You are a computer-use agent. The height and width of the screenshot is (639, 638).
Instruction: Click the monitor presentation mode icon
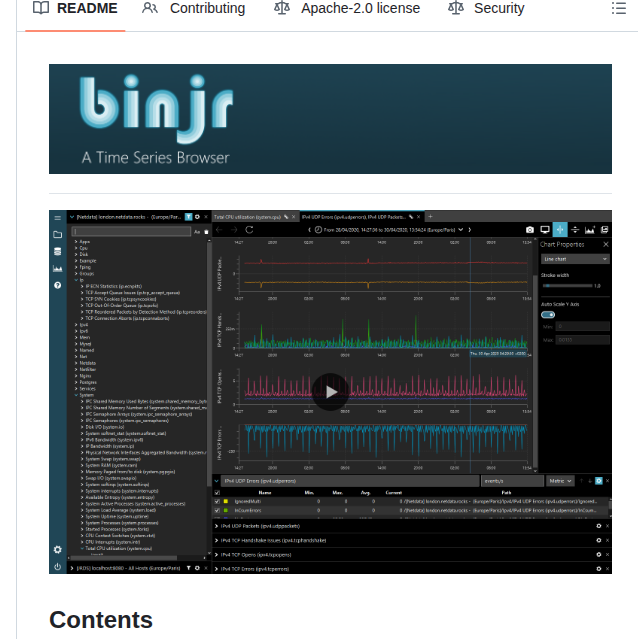pos(545,230)
